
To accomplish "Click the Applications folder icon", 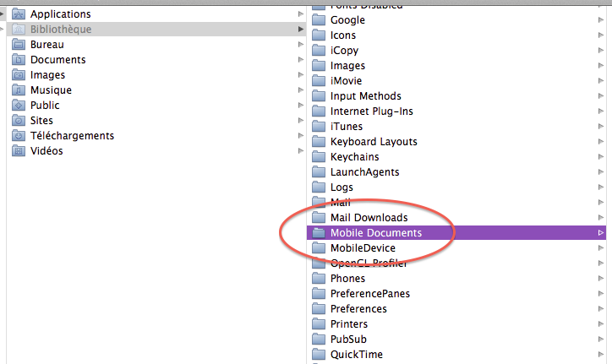I will click(19, 14).
